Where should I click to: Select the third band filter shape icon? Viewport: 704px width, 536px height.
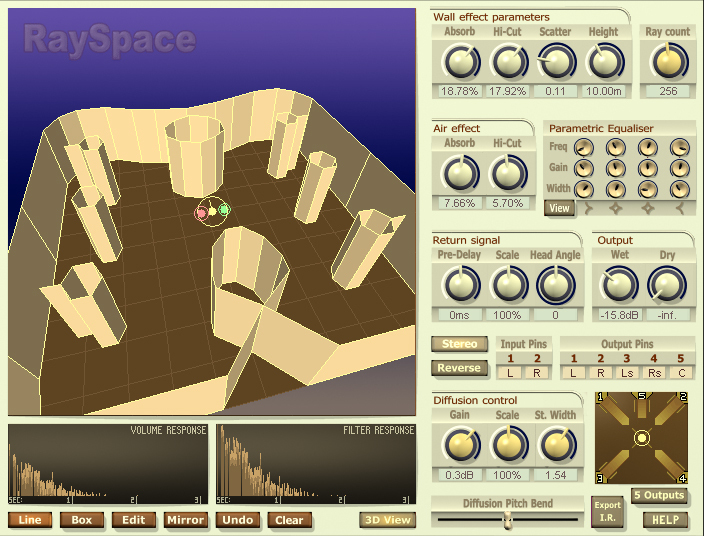[648, 209]
